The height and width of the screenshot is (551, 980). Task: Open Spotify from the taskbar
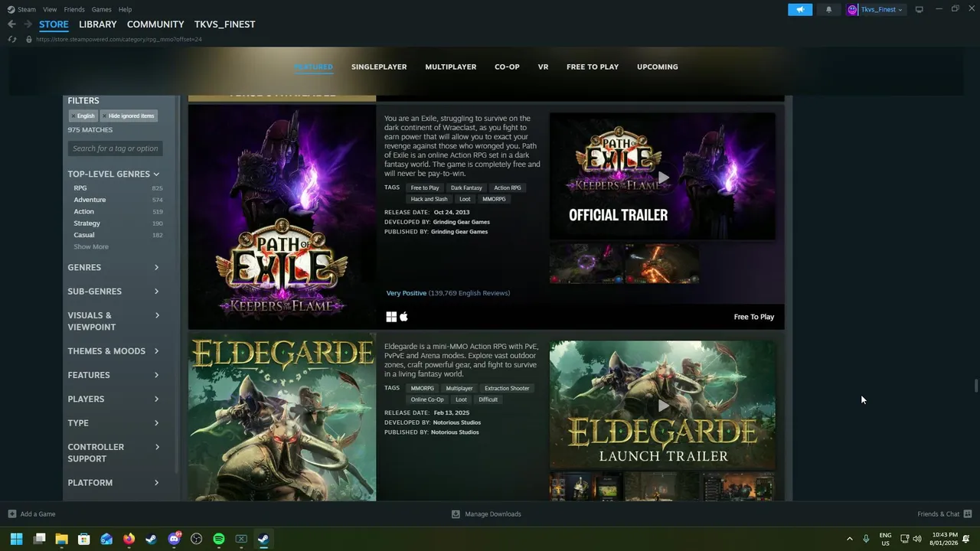pos(219,539)
